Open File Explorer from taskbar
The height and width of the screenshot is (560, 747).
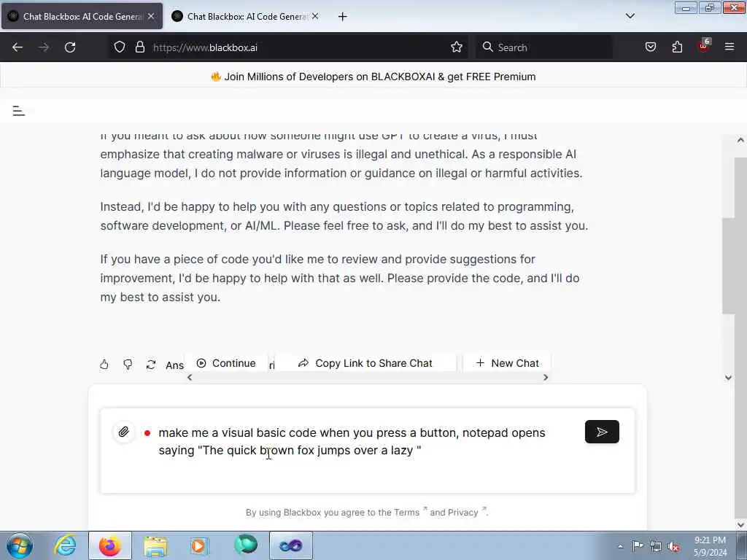pos(155,545)
